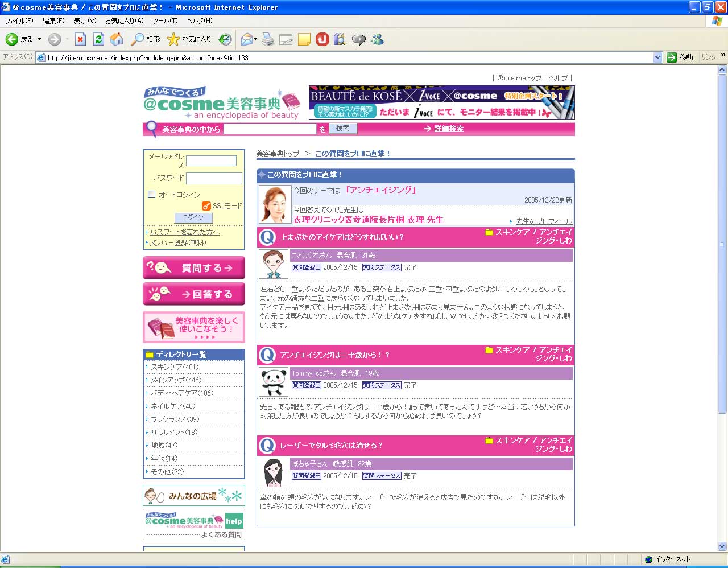The height and width of the screenshot is (568, 728).
Task: Open the 先生のプロフィール link
Action: pyautogui.click(x=544, y=221)
